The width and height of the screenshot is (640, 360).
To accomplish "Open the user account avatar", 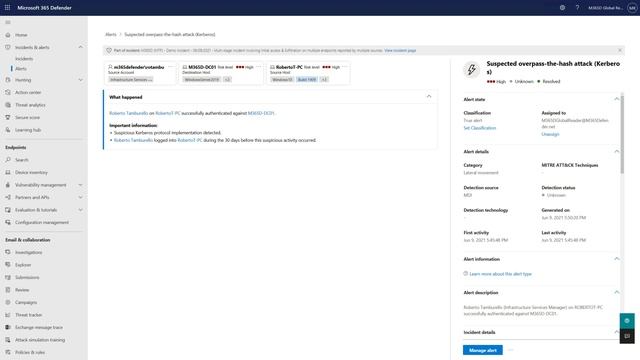I will click(x=632, y=7).
